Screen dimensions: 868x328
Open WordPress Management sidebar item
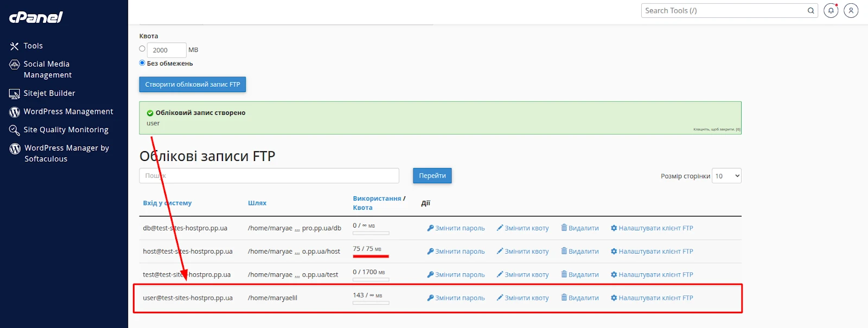[x=68, y=111]
